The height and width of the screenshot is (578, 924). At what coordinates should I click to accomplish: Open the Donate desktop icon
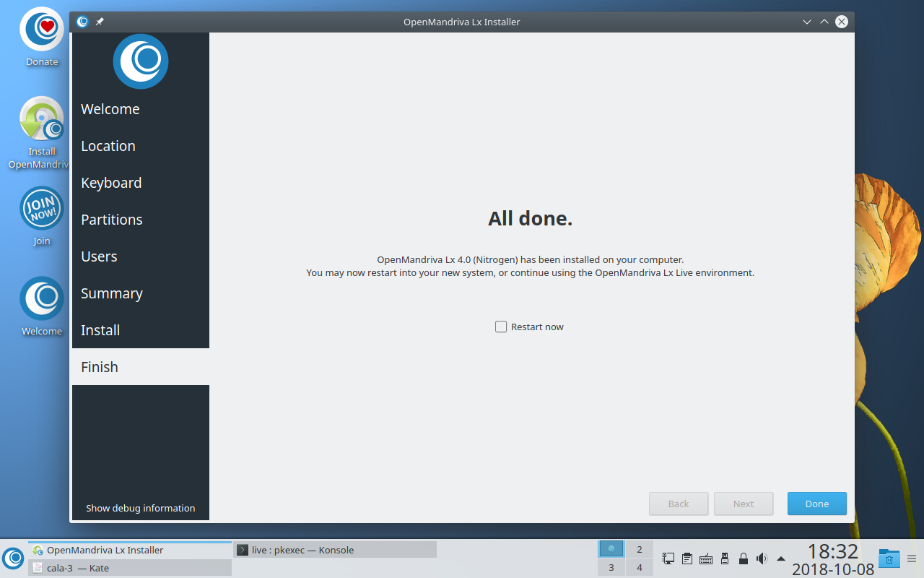42,37
